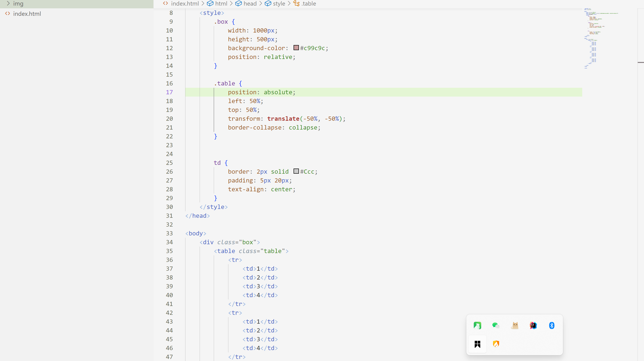Screen dimensions: 644x361
Task: Click the '<table class="table">' tag
Action: [251, 251]
